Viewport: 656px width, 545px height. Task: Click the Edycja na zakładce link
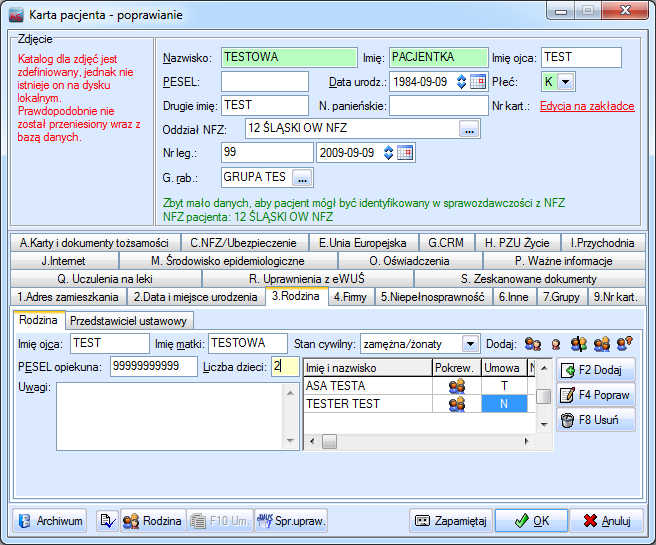pyautogui.click(x=587, y=106)
